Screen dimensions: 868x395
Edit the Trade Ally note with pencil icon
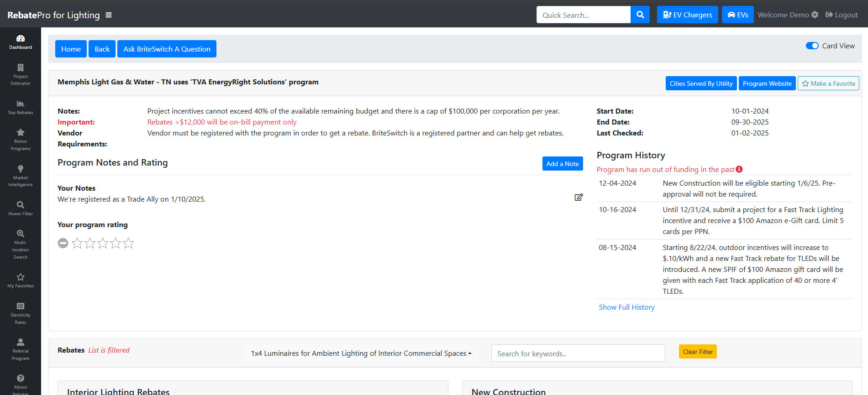coord(579,197)
